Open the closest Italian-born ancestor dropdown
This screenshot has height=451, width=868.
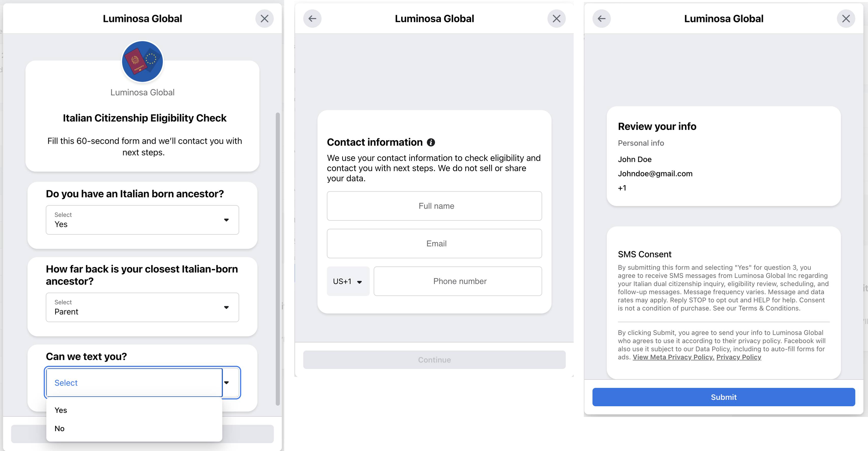tap(142, 307)
